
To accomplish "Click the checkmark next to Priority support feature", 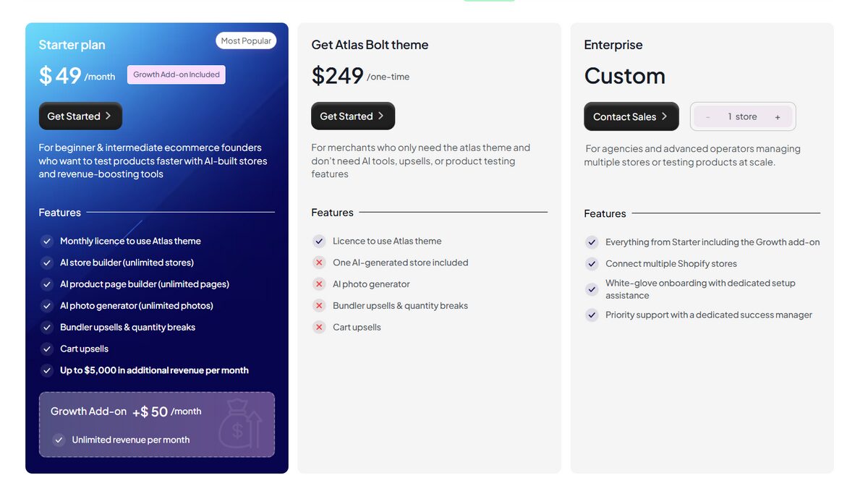I will click(592, 315).
